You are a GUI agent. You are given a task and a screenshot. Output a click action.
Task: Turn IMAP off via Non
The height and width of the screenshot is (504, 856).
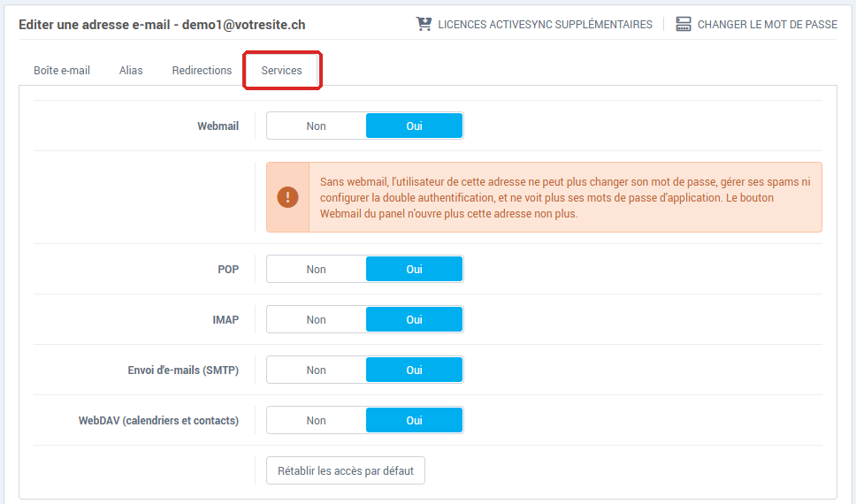pos(316,319)
